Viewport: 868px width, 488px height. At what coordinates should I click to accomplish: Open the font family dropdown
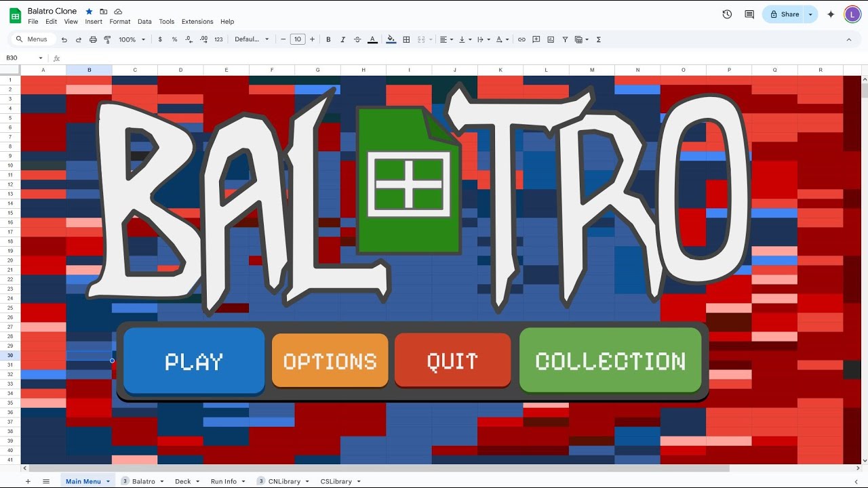pos(252,39)
